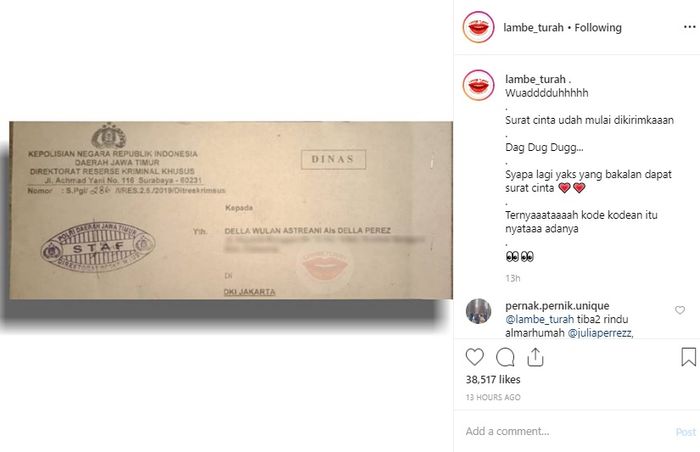Focus the Add a comment field
The width and height of the screenshot is (700, 452).
coord(567,431)
